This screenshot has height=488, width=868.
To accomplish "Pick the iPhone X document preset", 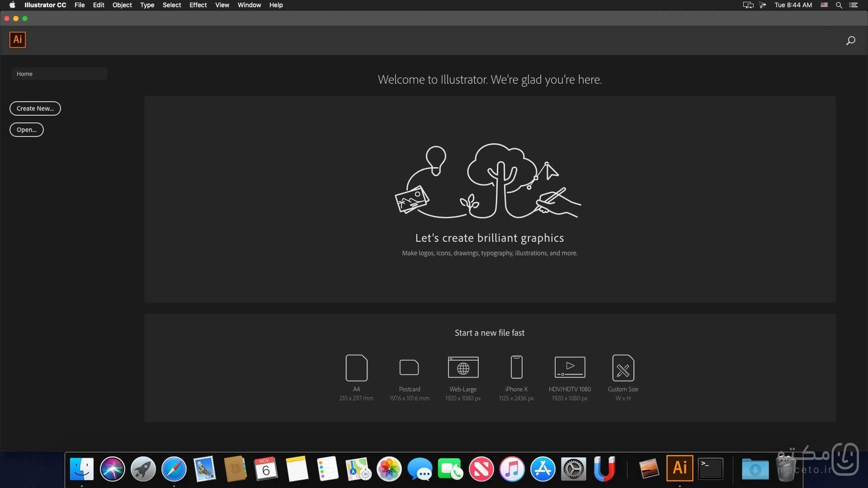I will [516, 378].
